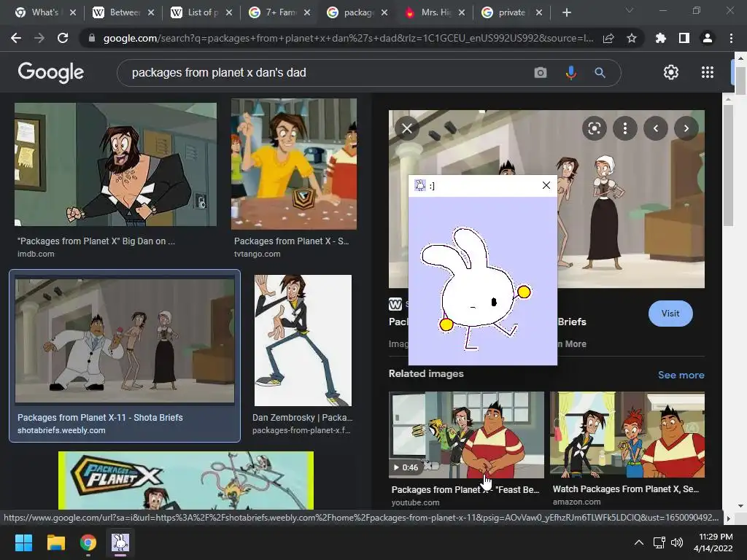The width and height of the screenshot is (747, 560).
Task: Click the "tvtango.com" source text
Action: tap(257, 254)
